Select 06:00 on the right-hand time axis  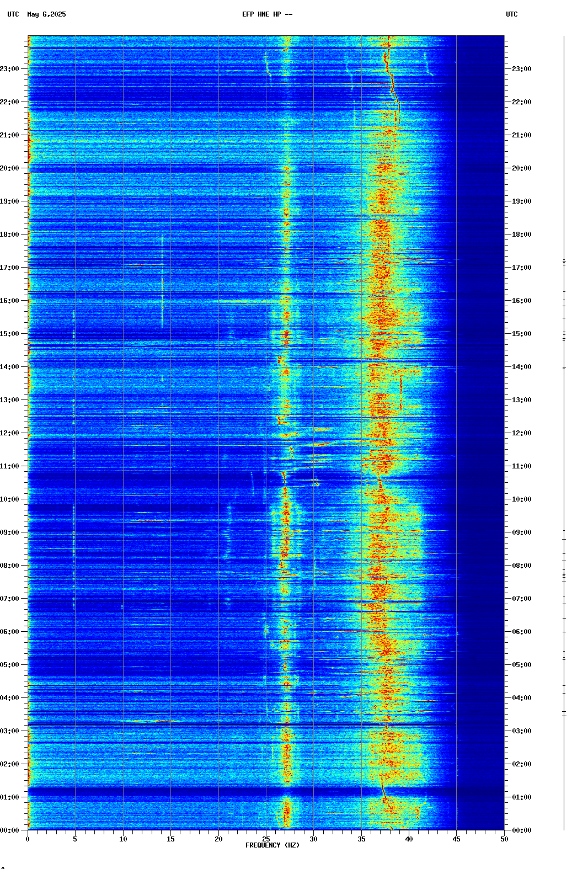(x=522, y=632)
